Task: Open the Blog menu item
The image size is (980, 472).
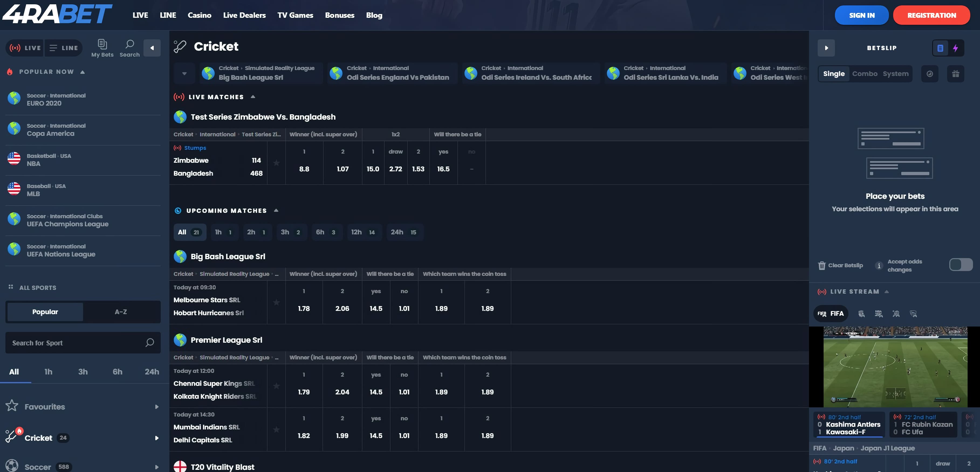Action: (x=374, y=15)
